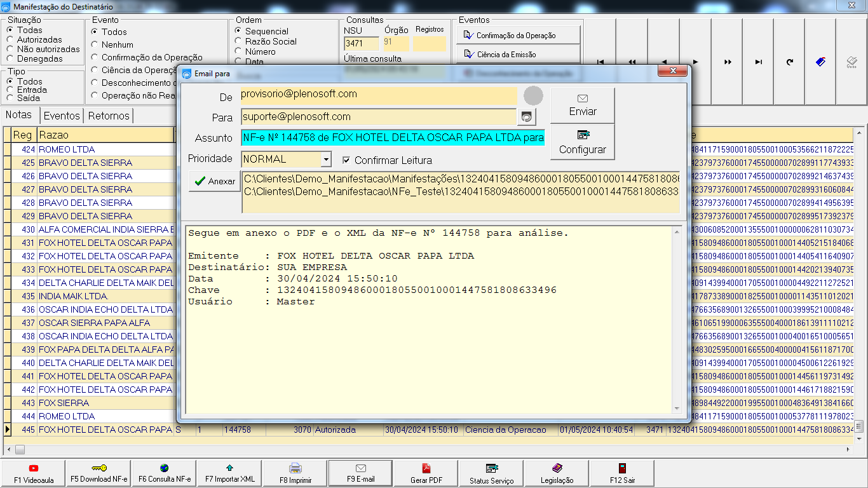This screenshot has width=868, height=488.
Task: Click the Assunto subject field
Action: click(393, 138)
